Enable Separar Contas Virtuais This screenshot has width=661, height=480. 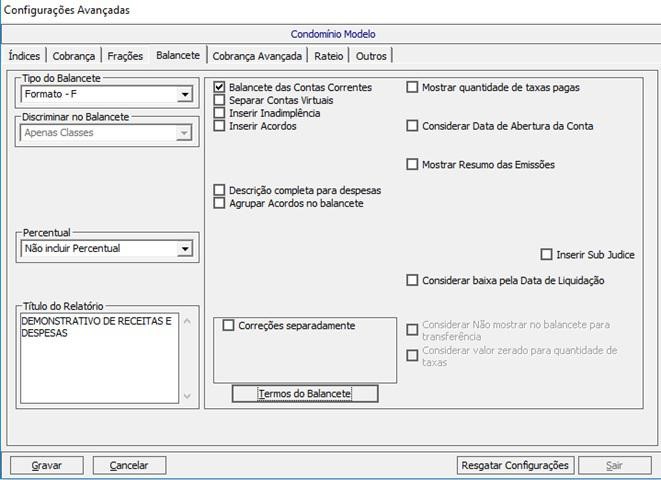click(x=219, y=100)
